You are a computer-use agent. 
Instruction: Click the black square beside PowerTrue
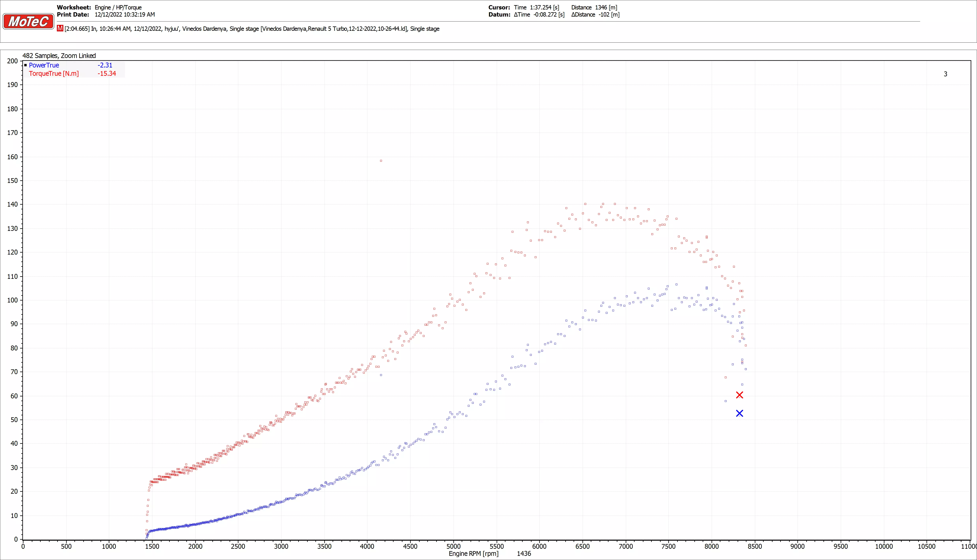point(25,65)
